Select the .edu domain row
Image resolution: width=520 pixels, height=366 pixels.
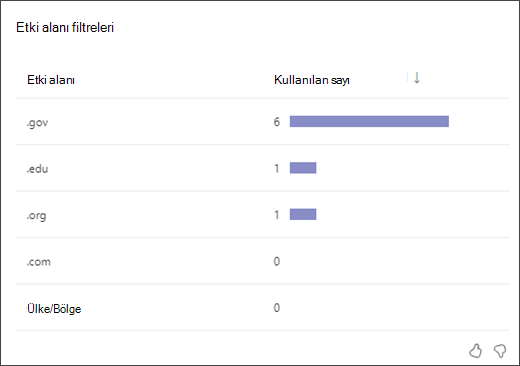(x=262, y=168)
